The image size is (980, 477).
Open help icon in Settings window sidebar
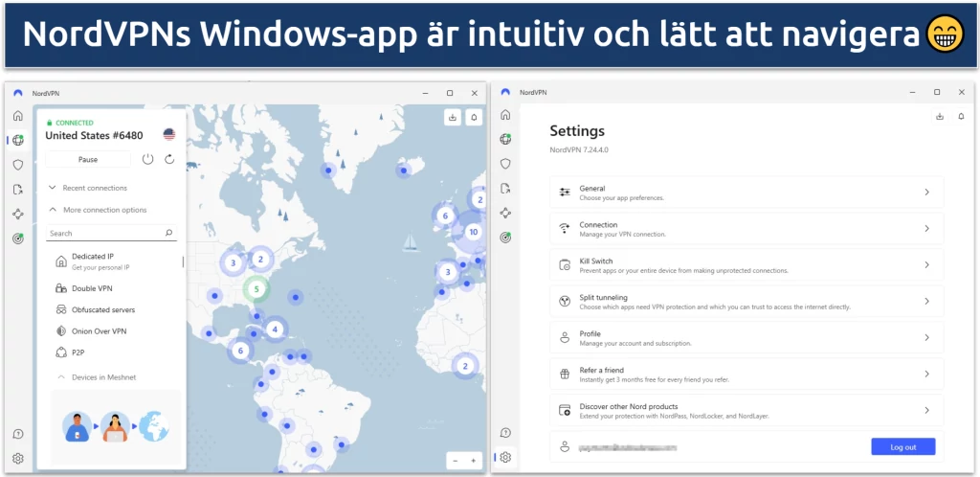[x=505, y=433]
